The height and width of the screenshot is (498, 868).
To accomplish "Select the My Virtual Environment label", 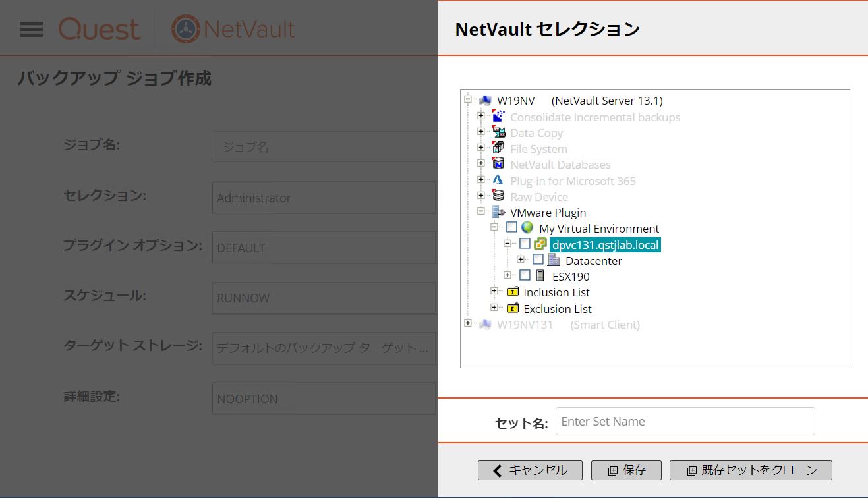I will point(599,229).
